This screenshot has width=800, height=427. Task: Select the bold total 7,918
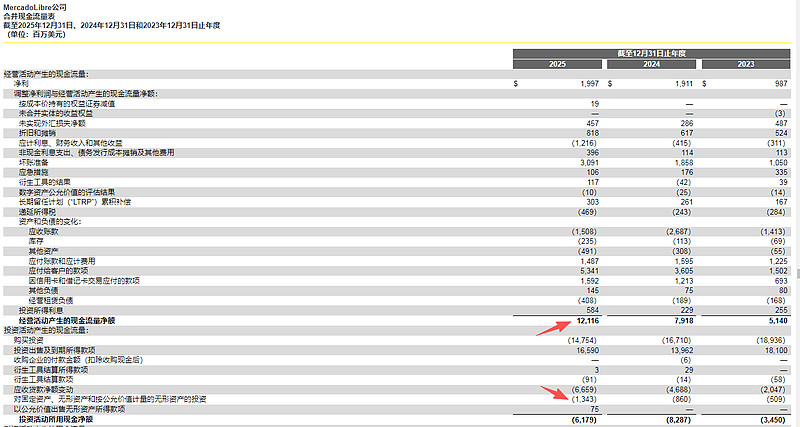click(684, 321)
